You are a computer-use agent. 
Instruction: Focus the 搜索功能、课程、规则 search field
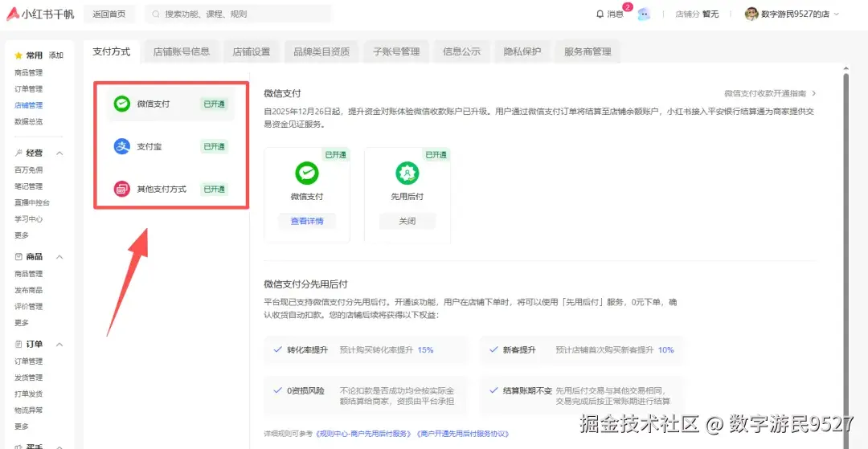tap(239, 14)
